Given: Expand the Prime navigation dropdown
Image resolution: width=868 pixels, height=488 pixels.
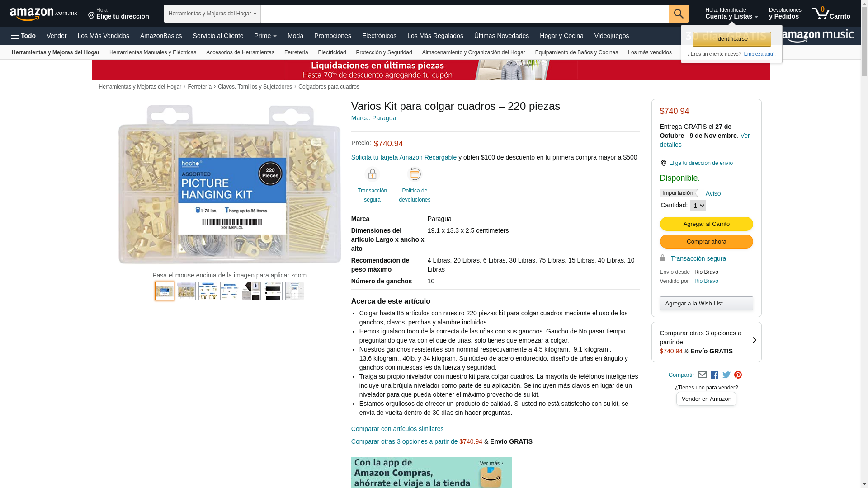Looking at the screenshot, I should click(265, 36).
